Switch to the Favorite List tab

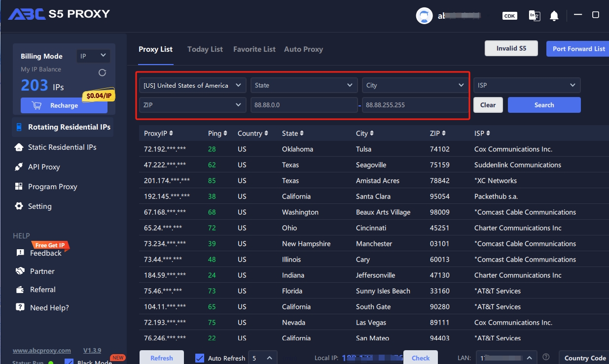click(x=254, y=49)
